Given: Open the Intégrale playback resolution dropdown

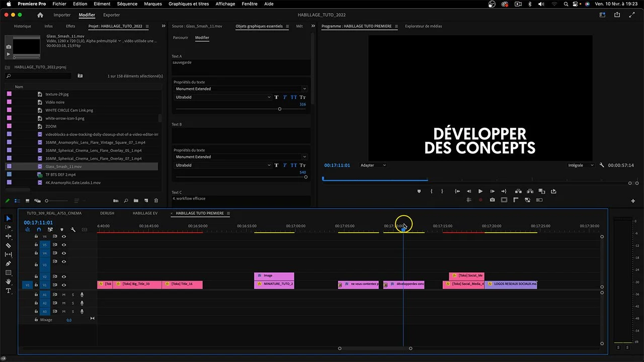Looking at the screenshot, I should (x=581, y=165).
